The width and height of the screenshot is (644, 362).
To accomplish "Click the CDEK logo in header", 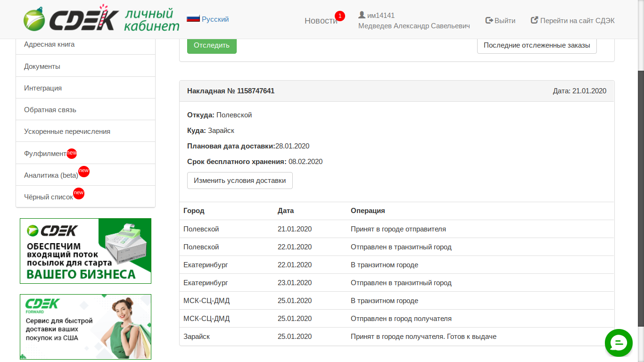I will (71, 19).
